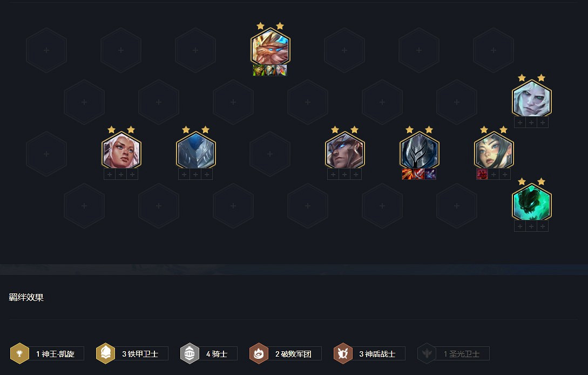Screen dimensions: 588x375
Task: Open the 3 铁甲卫士 trait badge
Action: 132,353
